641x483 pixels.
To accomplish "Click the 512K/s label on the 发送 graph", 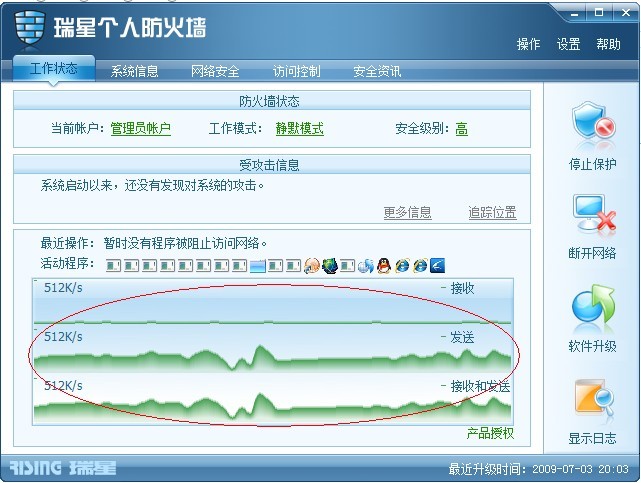I will [63, 337].
